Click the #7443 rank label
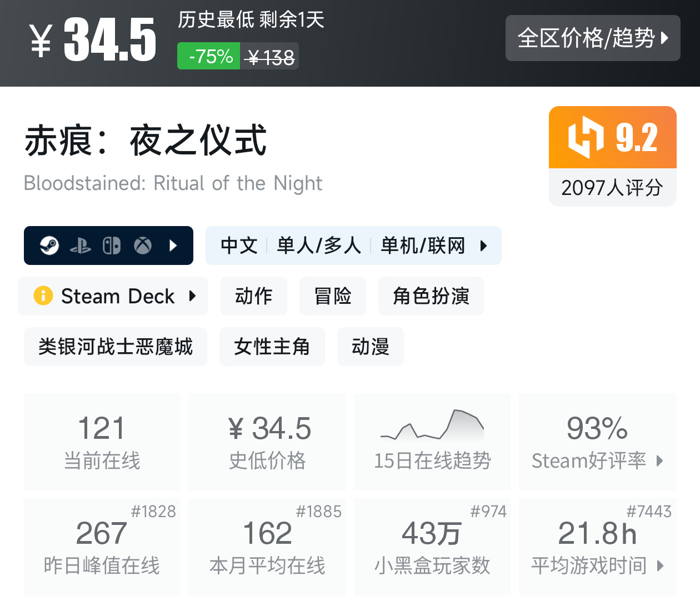This screenshot has width=700, height=601. point(649,511)
